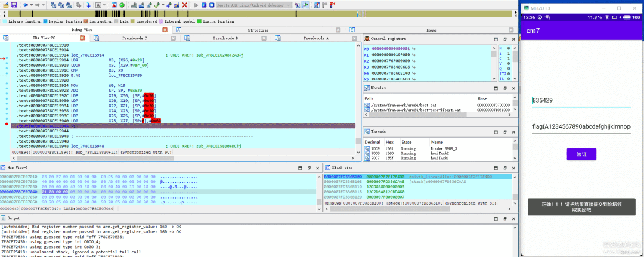Select the boot-core-libart.oat module row
The height and width of the screenshot is (257, 644).
[x=436, y=110]
